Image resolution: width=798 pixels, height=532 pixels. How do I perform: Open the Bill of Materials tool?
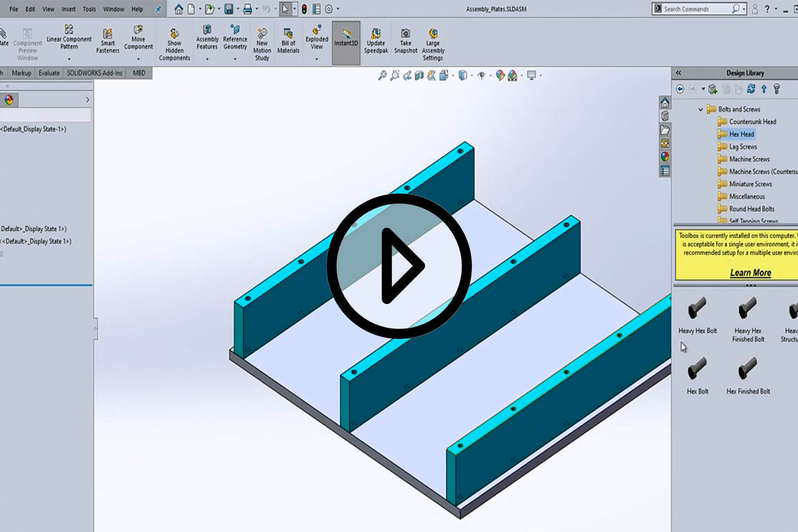[x=288, y=41]
